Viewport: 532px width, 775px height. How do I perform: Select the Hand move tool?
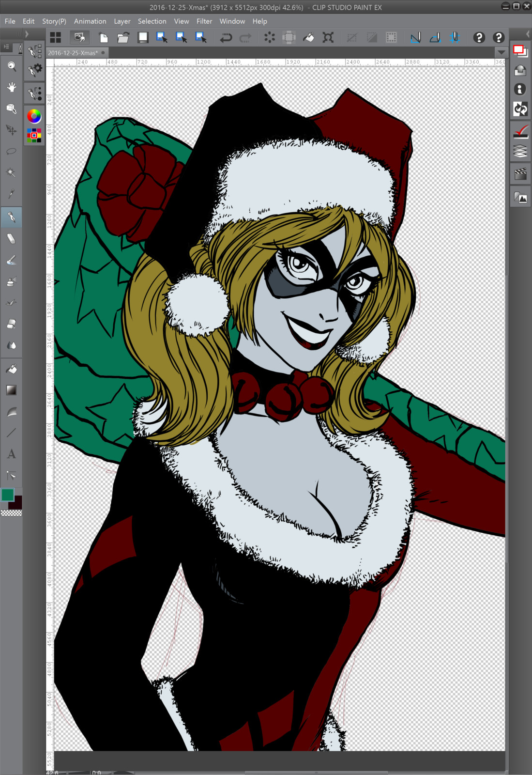click(12, 87)
